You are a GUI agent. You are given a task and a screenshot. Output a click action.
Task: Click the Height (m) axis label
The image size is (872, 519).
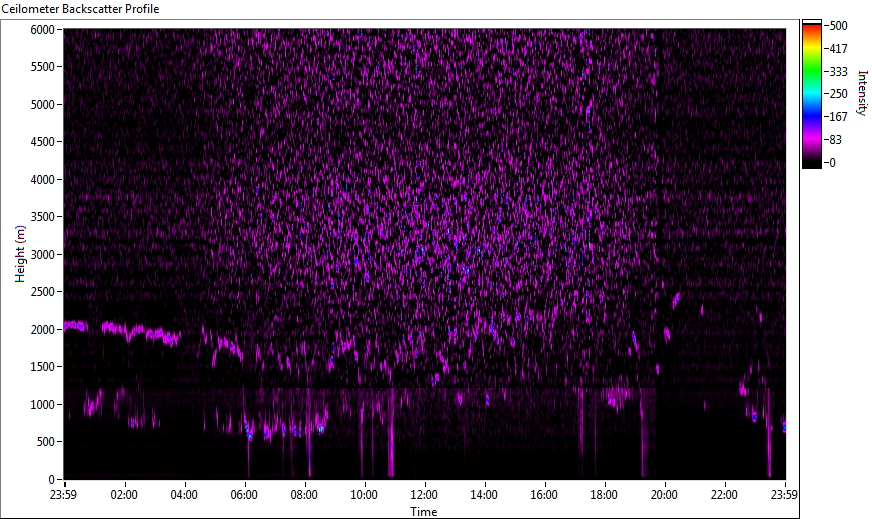click(20, 254)
